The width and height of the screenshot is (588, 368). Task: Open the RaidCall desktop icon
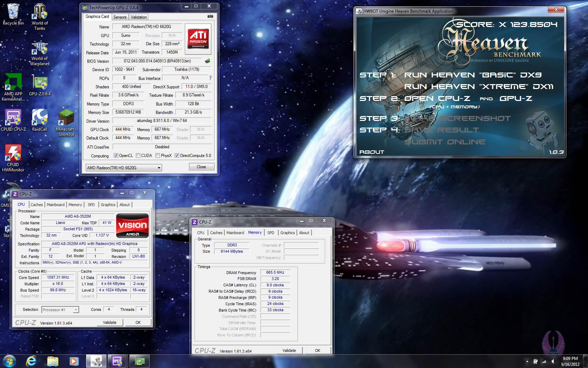point(40,120)
